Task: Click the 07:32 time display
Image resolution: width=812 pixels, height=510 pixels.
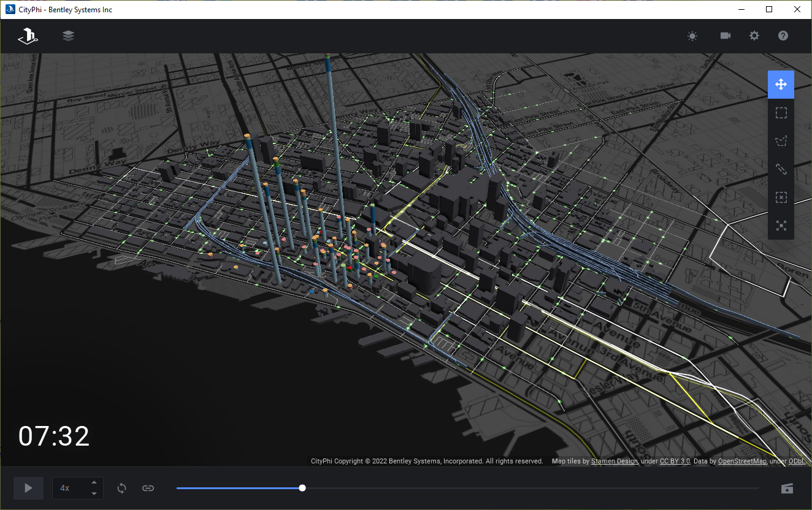Action: tap(54, 436)
